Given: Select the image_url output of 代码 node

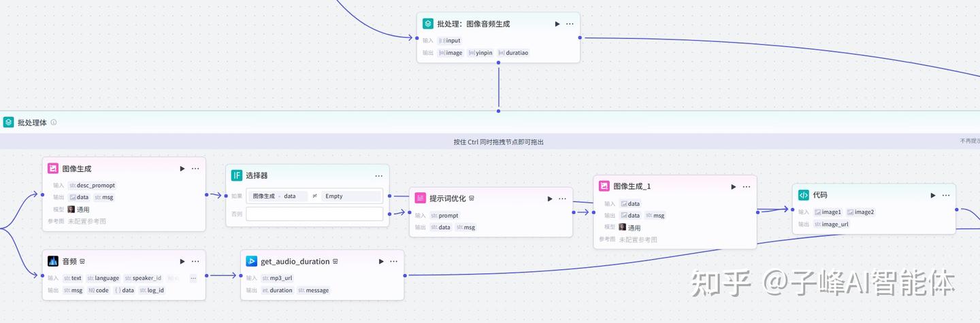Looking at the screenshot, I should click(832, 224).
